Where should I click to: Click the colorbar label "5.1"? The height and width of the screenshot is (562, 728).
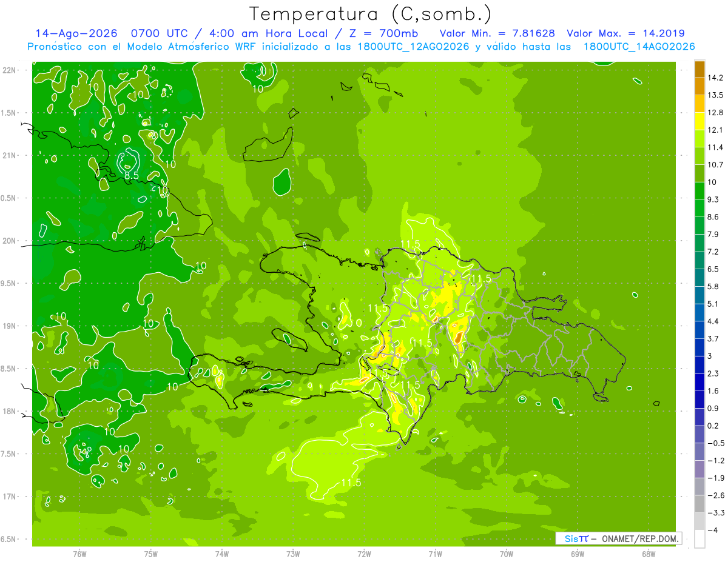[x=713, y=304]
